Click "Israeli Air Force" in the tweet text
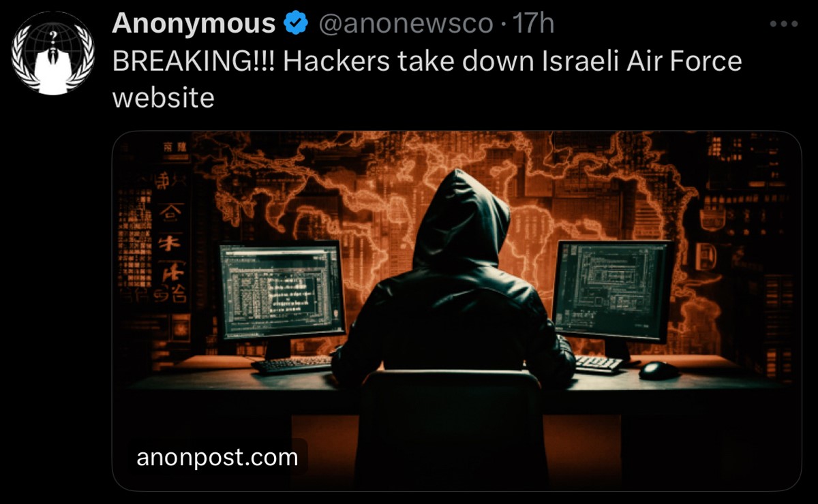Screen dimensions: 818x504 (641, 62)
